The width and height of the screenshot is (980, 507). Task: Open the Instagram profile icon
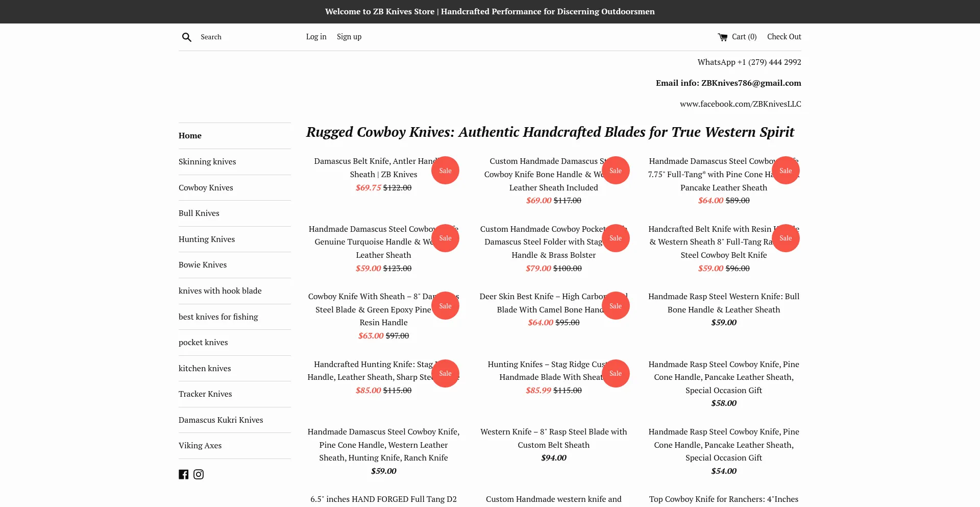click(199, 474)
